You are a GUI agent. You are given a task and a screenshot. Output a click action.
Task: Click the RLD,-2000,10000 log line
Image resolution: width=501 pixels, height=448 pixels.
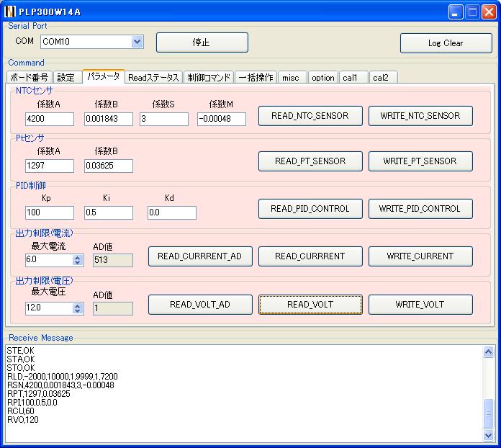[x=63, y=377]
